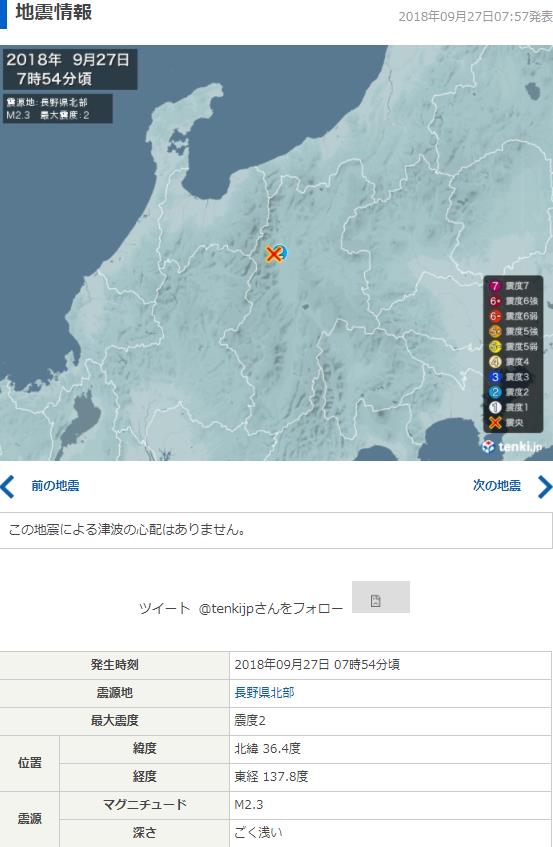Click the 震度3 blue legend icon
The image size is (553, 847).
495,377
